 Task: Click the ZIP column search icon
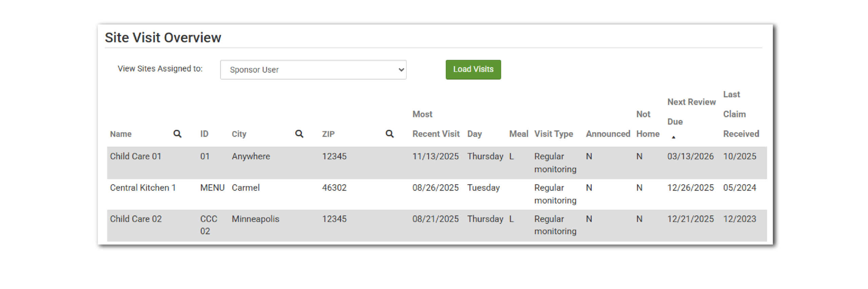(x=390, y=134)
